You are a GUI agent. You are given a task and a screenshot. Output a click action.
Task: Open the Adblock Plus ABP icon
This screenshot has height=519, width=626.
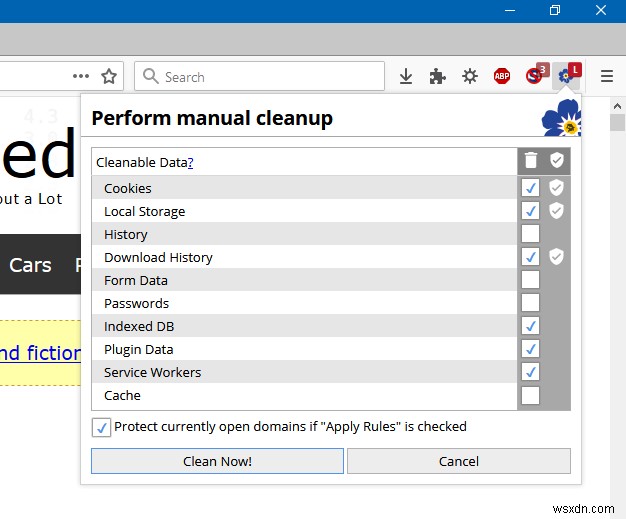pos(502,76)
